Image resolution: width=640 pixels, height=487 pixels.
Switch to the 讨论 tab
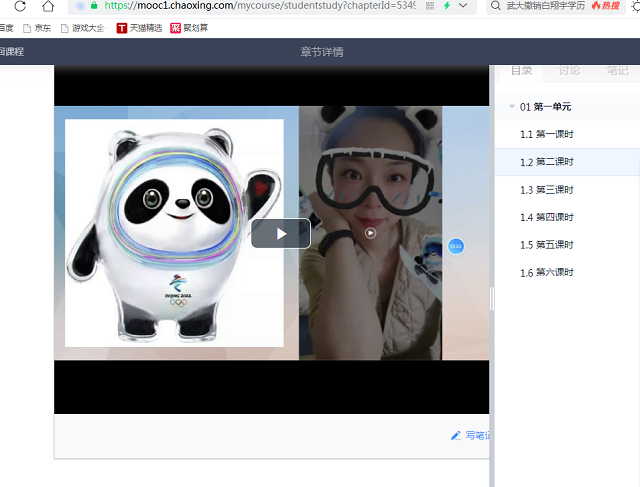click(x=569, y=71)
